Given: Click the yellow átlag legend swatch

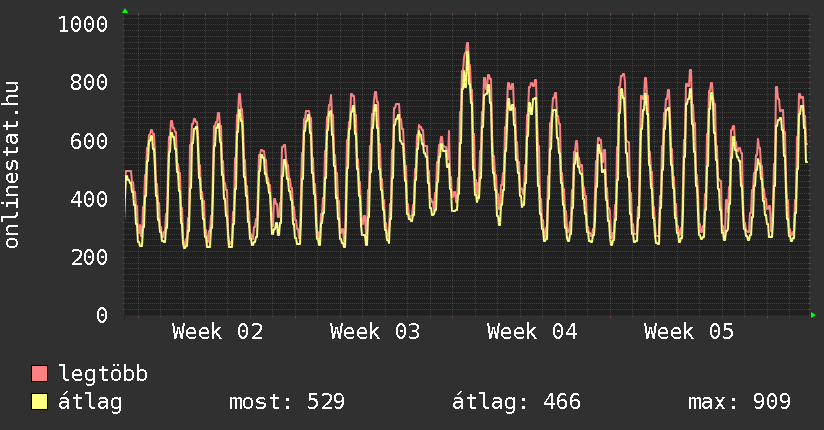Looking at the screenshot, I should tap(40, 402).
